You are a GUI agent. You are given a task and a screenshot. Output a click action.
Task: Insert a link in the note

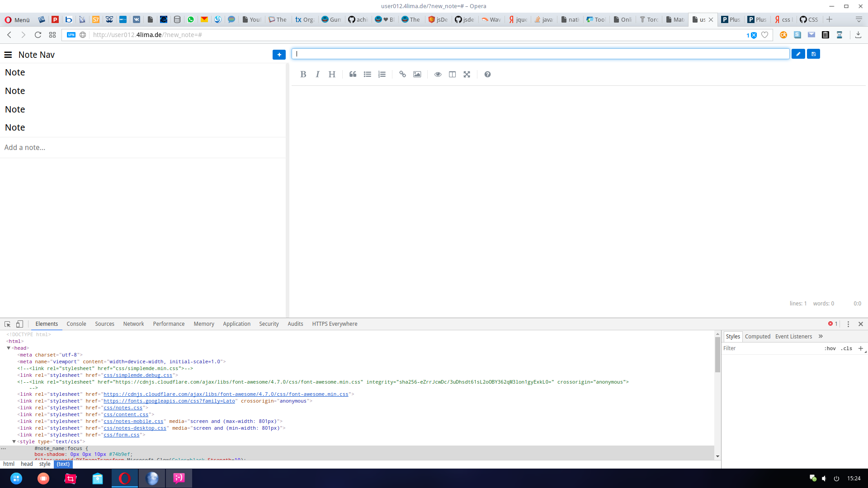(x=402, y=75)
